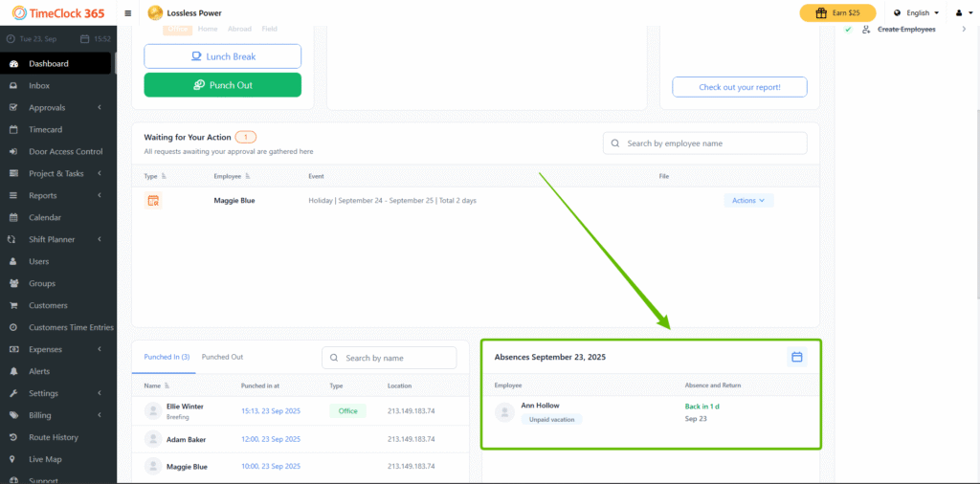This screenshot has height=484, width=980.
Task: Open the Actions dropdown for Maggie Blue
Action: pos(748,201)
